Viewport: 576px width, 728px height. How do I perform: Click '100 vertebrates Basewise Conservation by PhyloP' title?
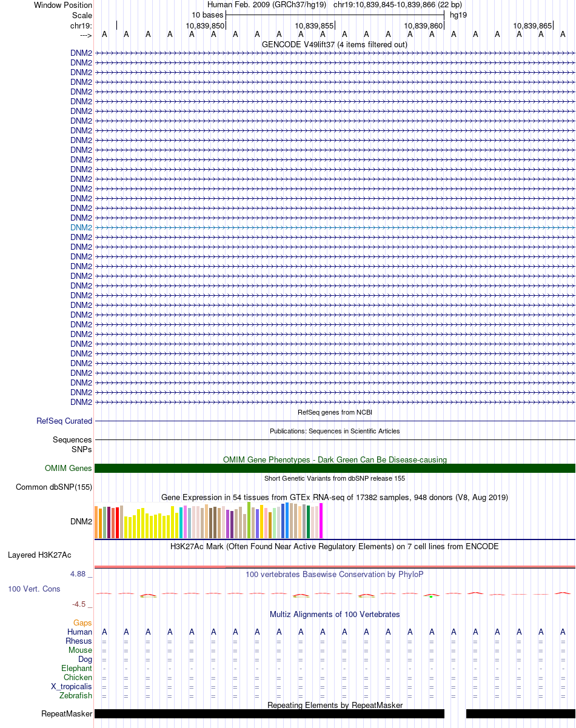pyautogui.click(x=335, y=574)
